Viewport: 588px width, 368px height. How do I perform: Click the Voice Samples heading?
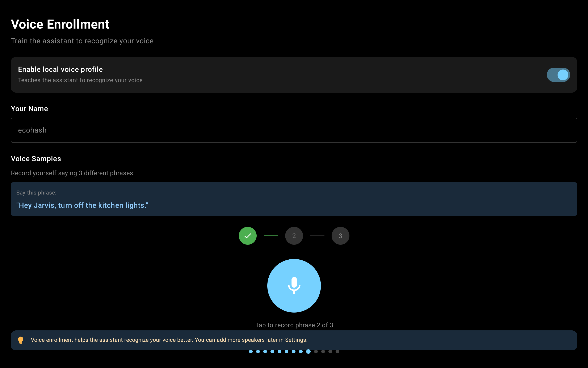click(36, 159)
